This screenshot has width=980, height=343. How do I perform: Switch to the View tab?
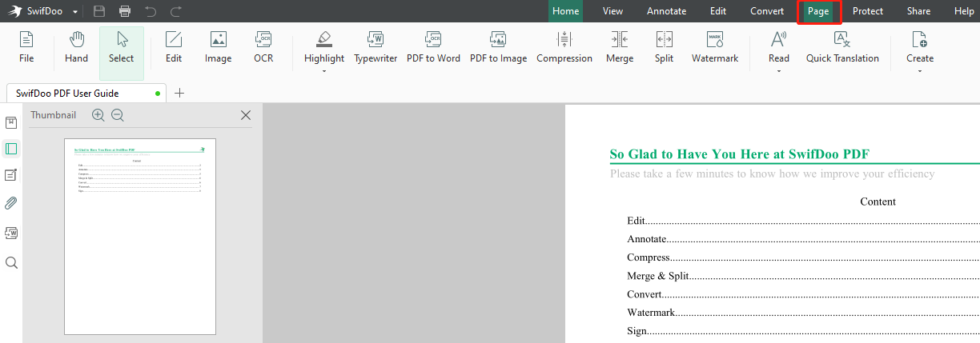(x=612, y=11)
